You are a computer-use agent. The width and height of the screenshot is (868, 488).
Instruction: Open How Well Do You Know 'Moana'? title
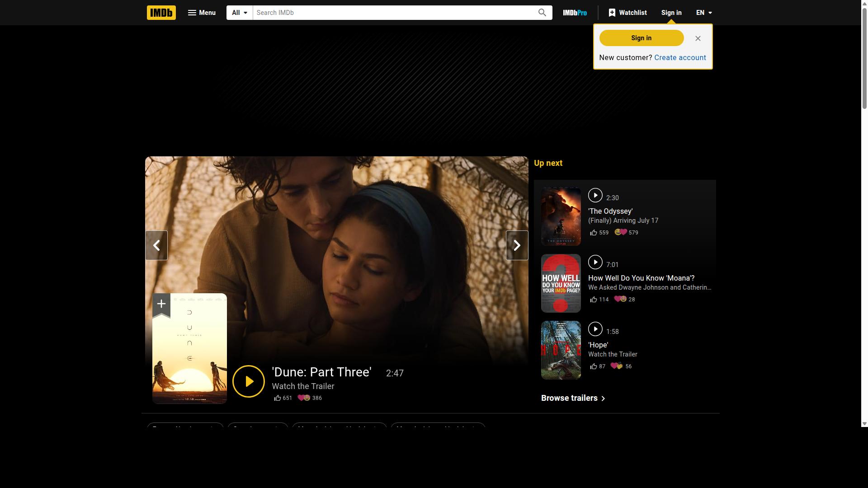click(x=641, y=278)
